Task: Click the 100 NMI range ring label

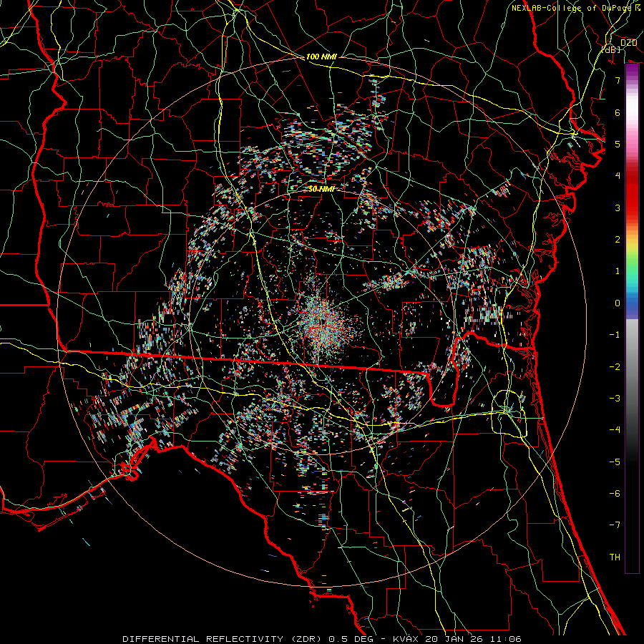Action: point(322,56)
